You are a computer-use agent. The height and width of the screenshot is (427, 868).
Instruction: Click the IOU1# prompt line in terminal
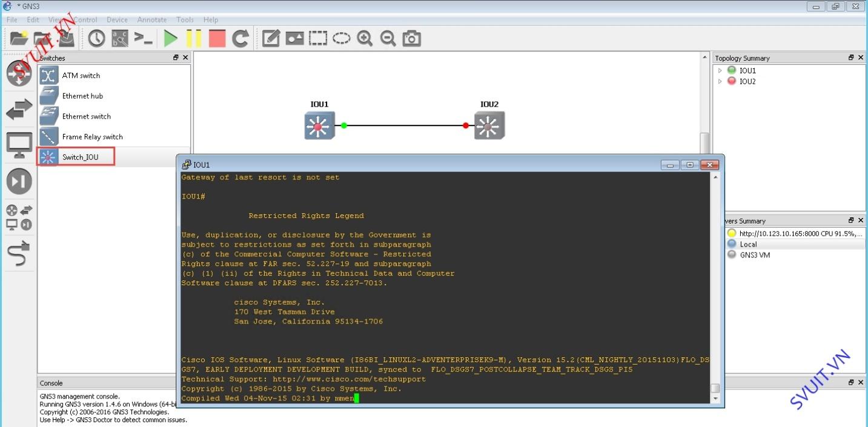[194, 197]
